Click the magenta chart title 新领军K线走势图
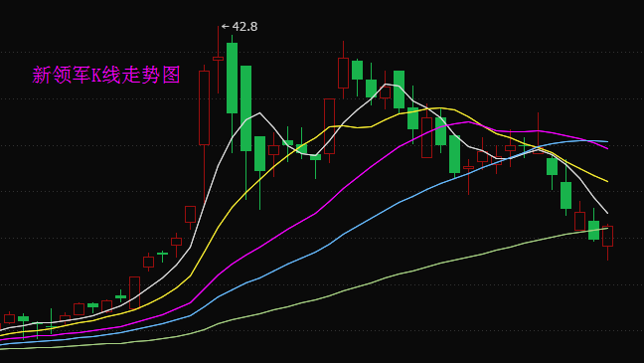Screen dimensions: 644x363 tap(106, 75)
